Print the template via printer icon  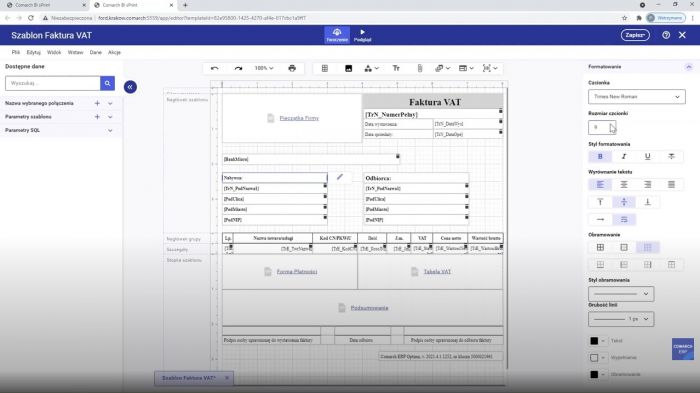tap(292, 68)
